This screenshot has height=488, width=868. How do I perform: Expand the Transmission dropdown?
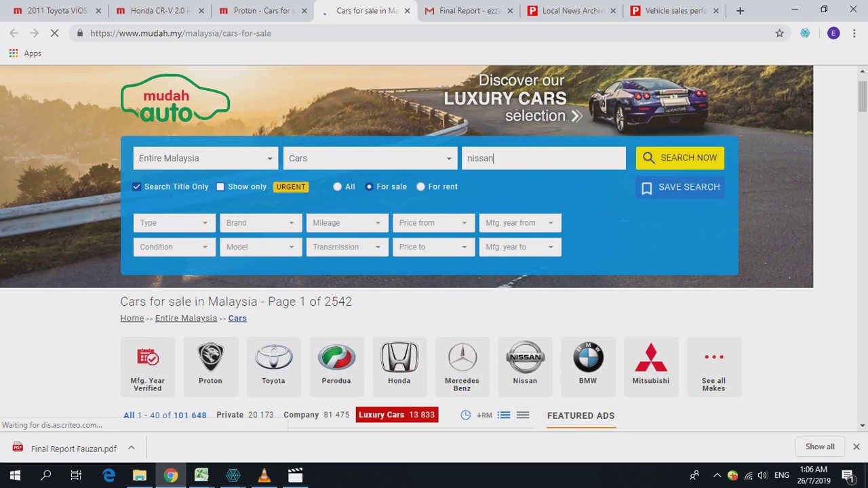347,247
